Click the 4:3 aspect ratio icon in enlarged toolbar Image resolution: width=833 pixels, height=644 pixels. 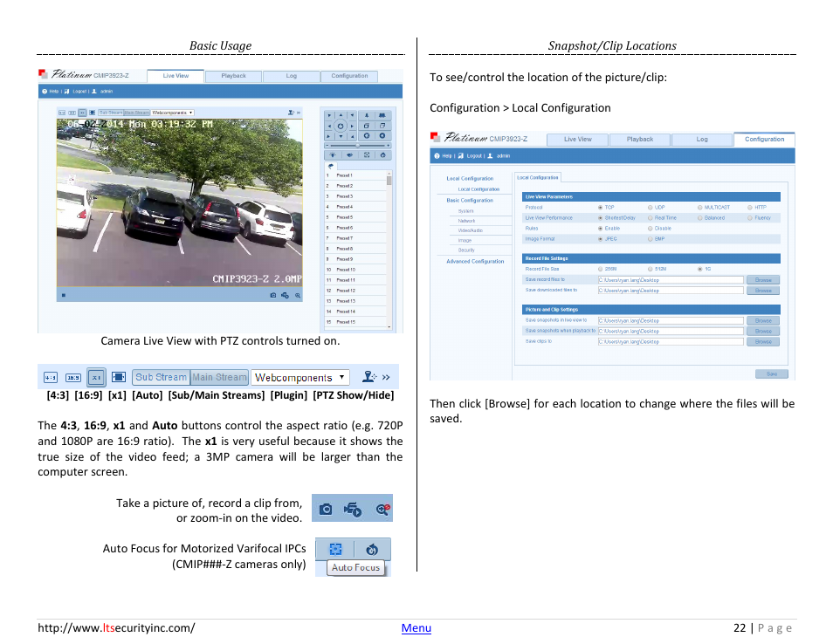pos(51,378)
